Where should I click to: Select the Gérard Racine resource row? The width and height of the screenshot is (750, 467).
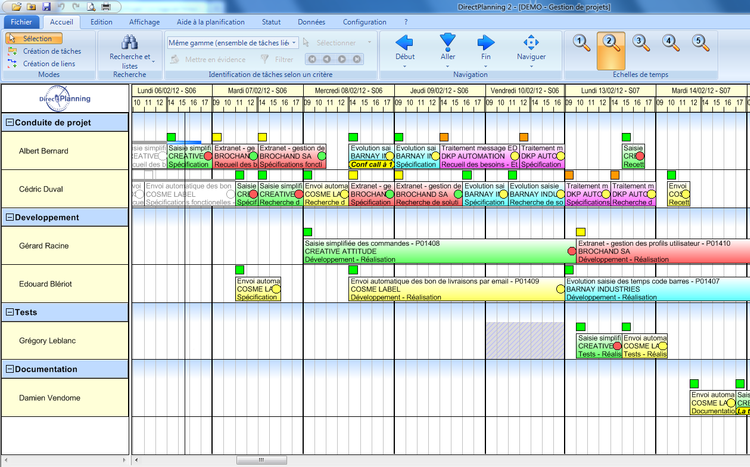(x=65, y=245)
